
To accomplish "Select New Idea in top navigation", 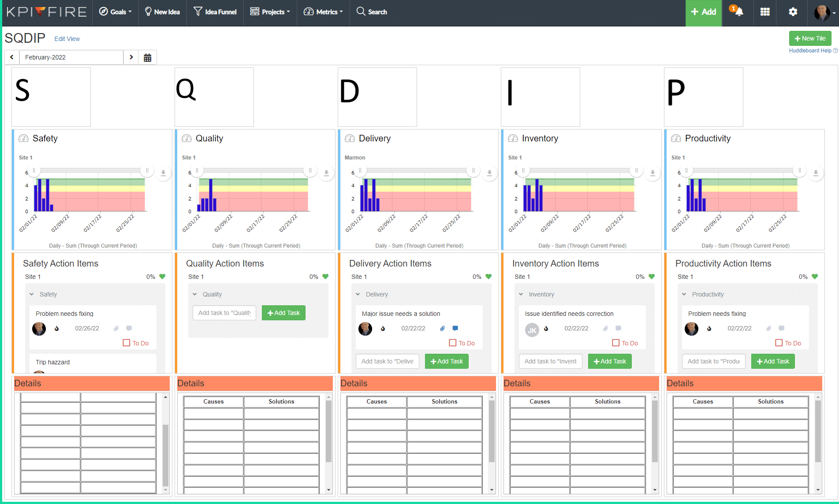I will point(162,12).
